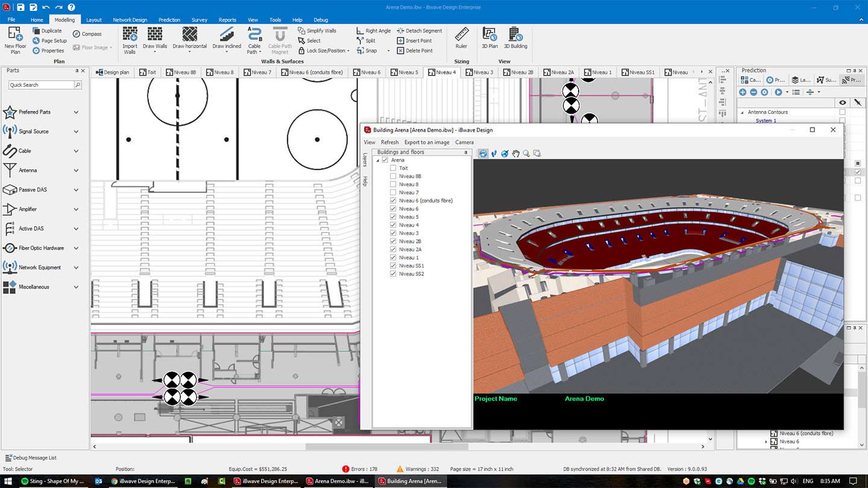Uncheck Niveau 6 (conduits fibre) in 3D viewer
Screen dimensions: 868x488
(x=393, y=201)
